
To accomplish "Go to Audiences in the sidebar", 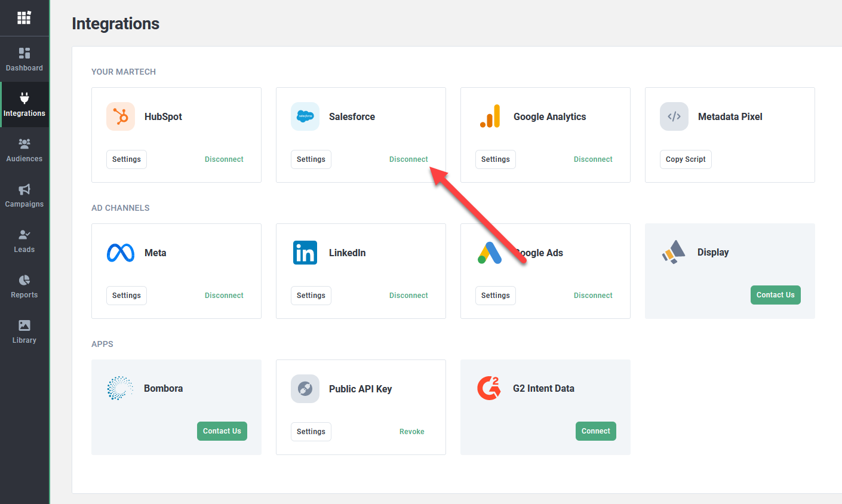I will coord(24,150).
